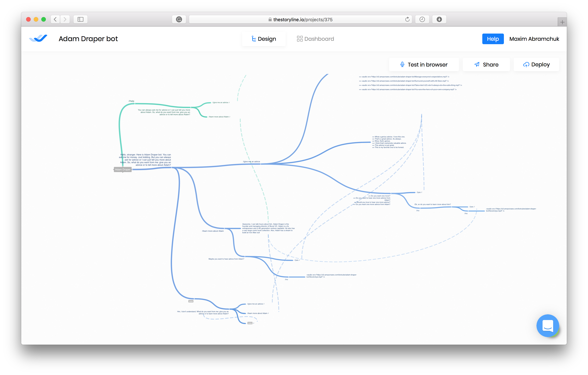Select the Adam Draper root node
Screen dimensions: 588x375
click(123, 169)
